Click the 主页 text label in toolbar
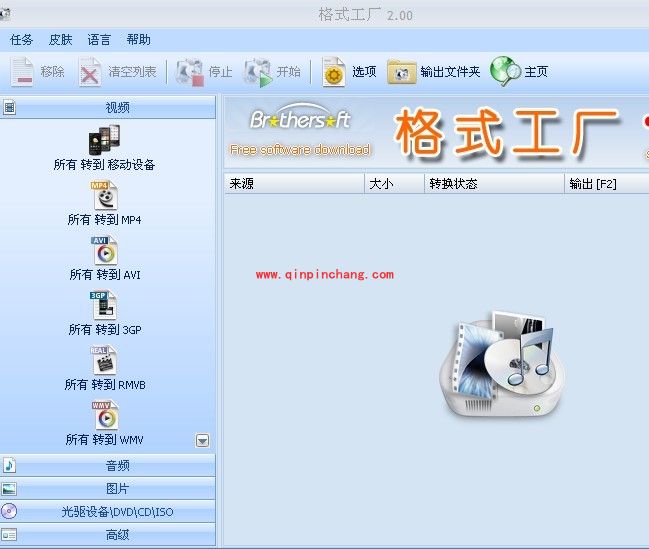 536,72
